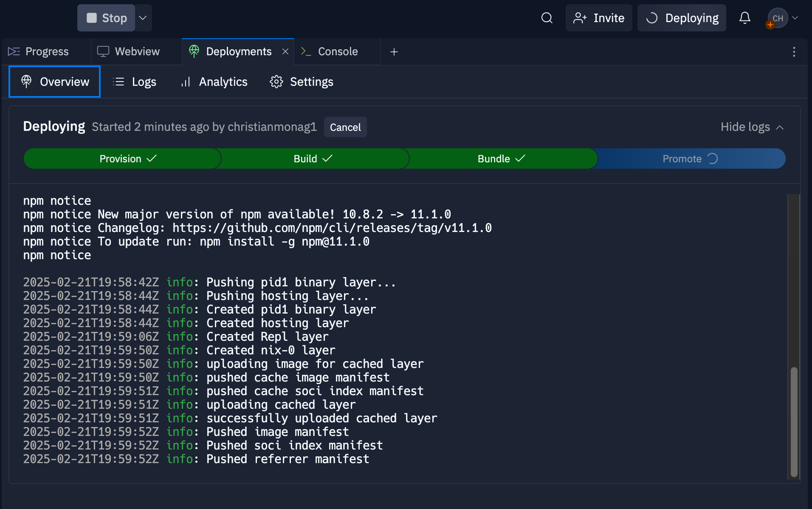Click the Settings gear icon

click(x=276, y=82)
